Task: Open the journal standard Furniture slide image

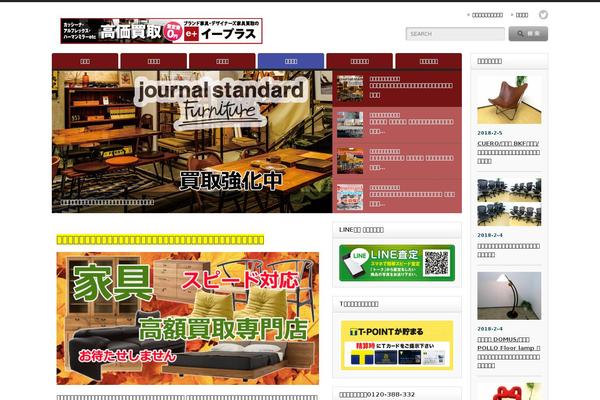Action: [192, 141]
